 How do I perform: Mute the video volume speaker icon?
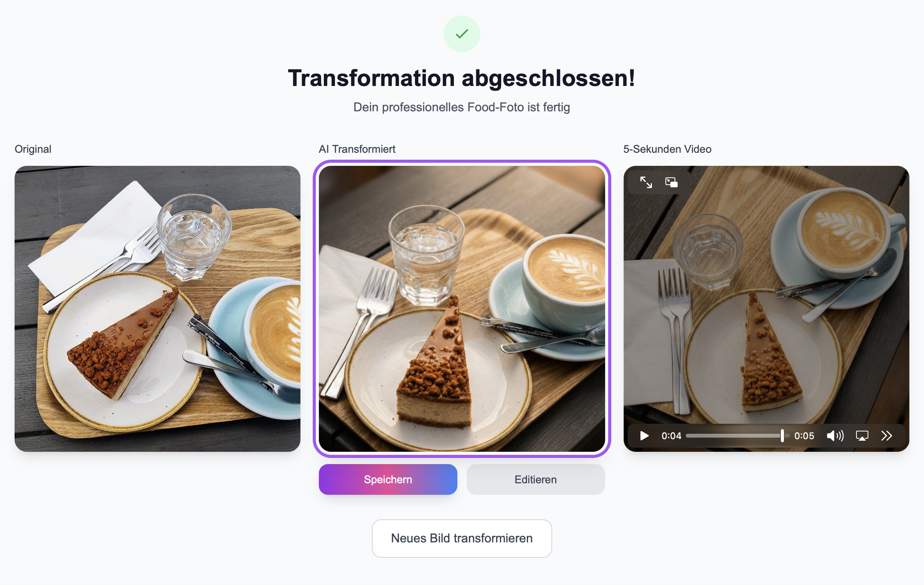click(x=835, y=436)
